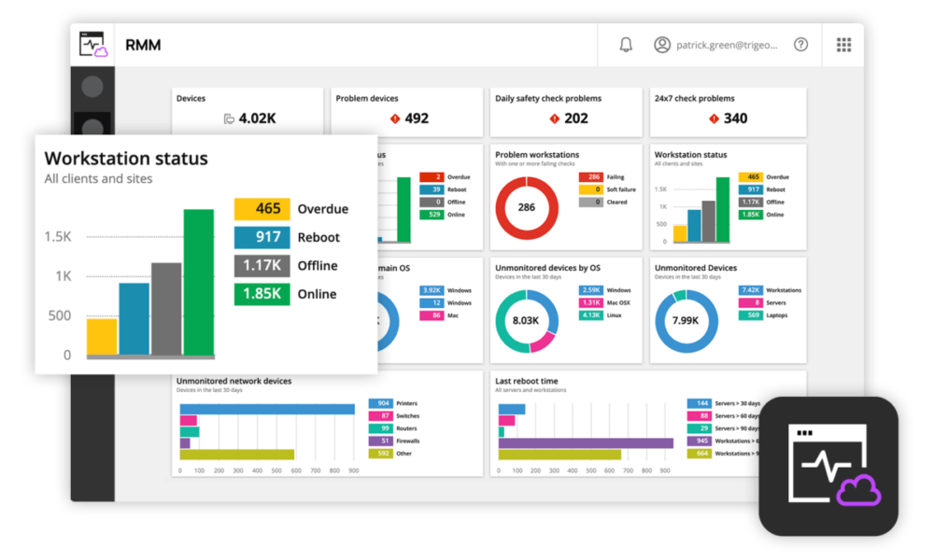Click the 7.99K Unmonitored Devices donut chart
Image resolution: width=934 pixels, height=560 pixels.
point(686,320)
